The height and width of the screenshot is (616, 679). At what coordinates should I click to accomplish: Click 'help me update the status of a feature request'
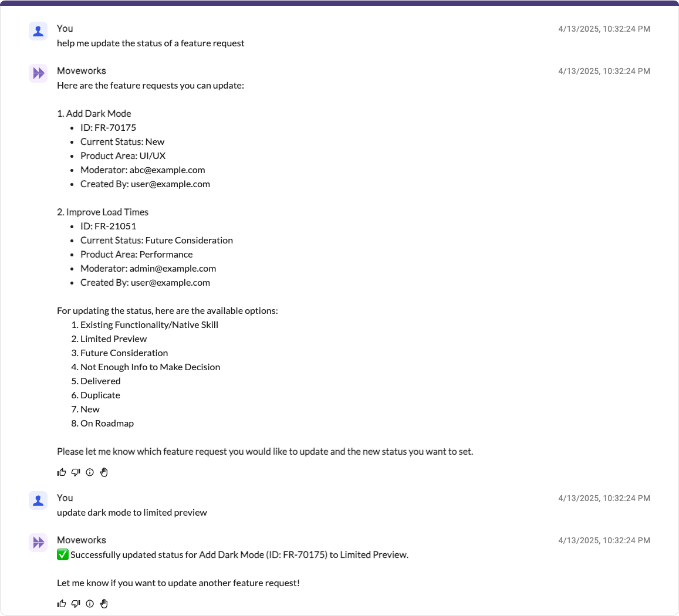(x=151, y=43)
